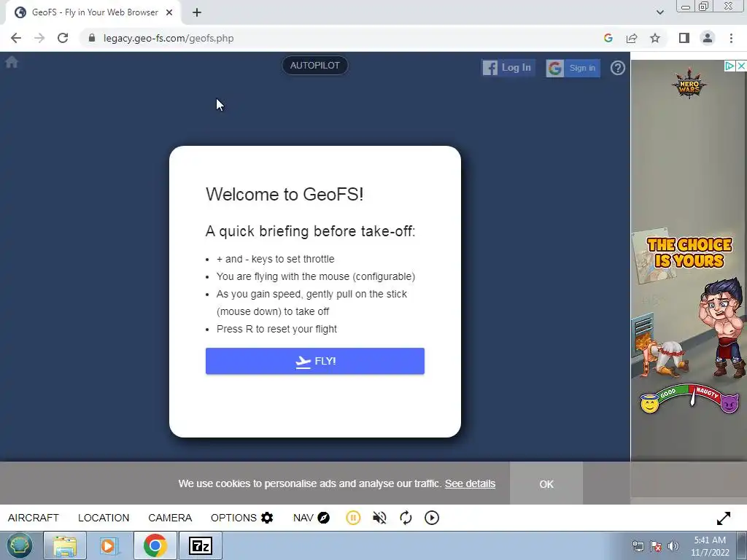Open the Hero Wars advertisement
The height and width of the screenshot is (560, 747).
[689, 279]
